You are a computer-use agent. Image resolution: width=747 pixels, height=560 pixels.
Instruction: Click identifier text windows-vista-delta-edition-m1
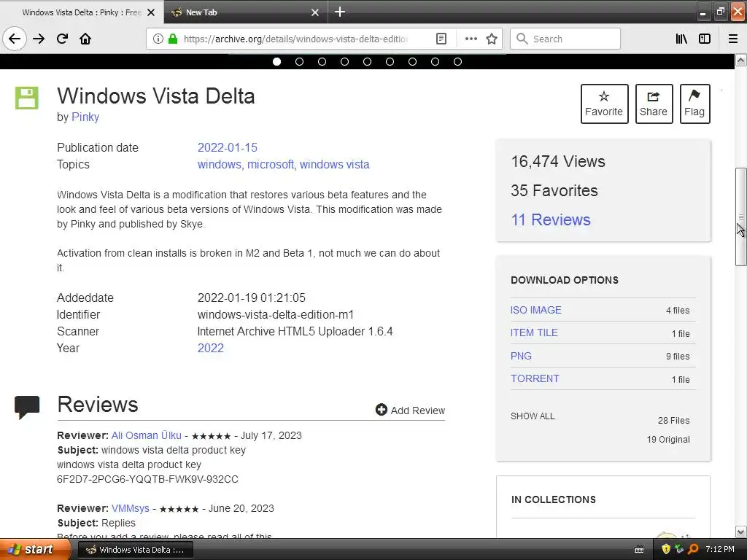point(275,315)
